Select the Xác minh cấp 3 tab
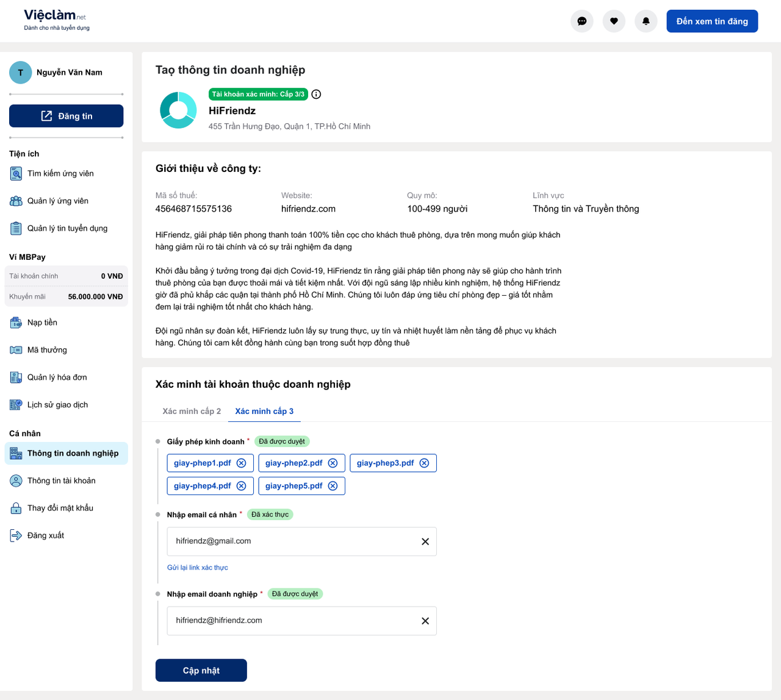 pos(264,411)
